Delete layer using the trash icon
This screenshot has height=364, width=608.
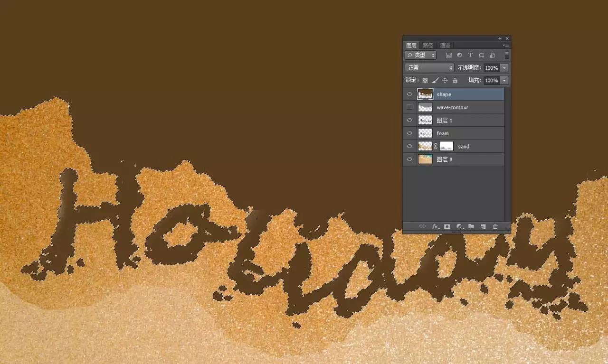pos(495,227)
